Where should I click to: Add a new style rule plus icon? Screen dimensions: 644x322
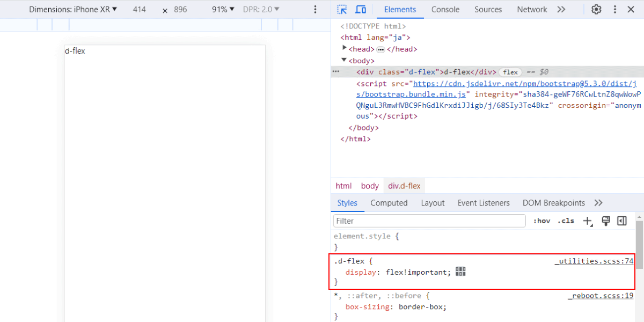588,221
